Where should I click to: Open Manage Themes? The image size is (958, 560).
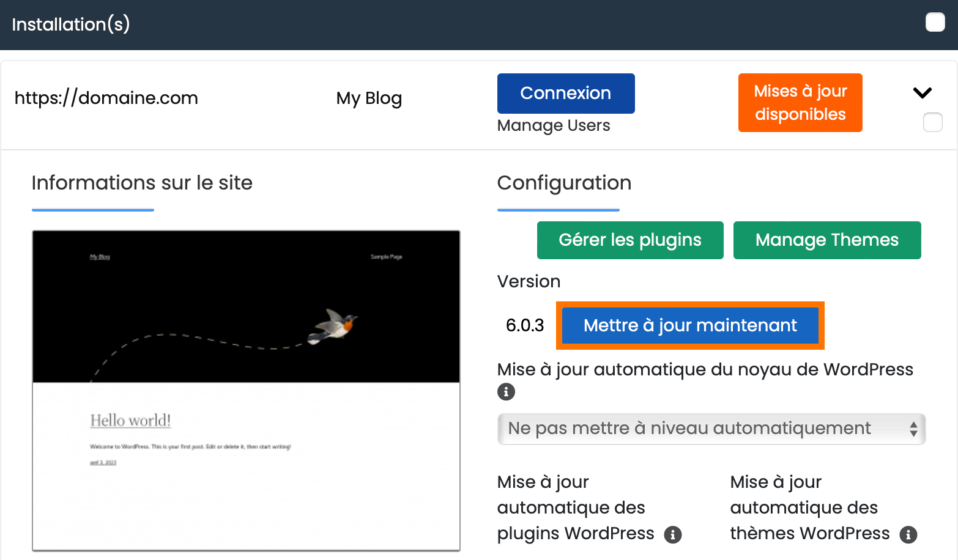click(827, 240)
